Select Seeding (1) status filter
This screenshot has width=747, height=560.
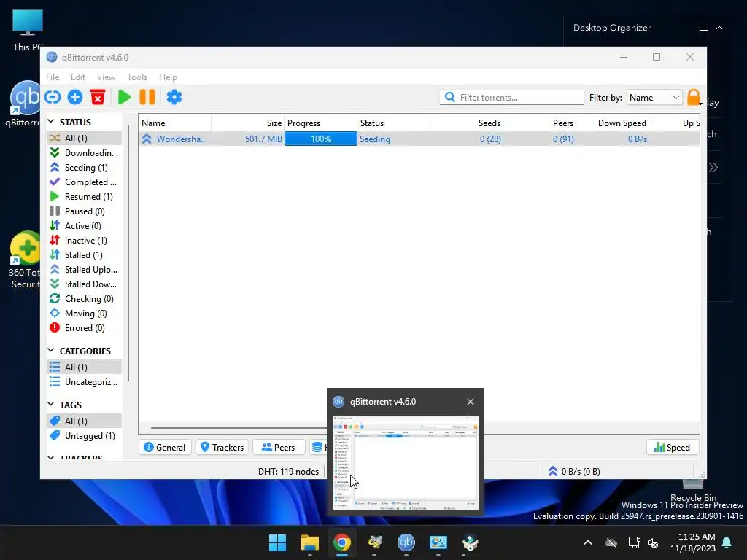85,168
